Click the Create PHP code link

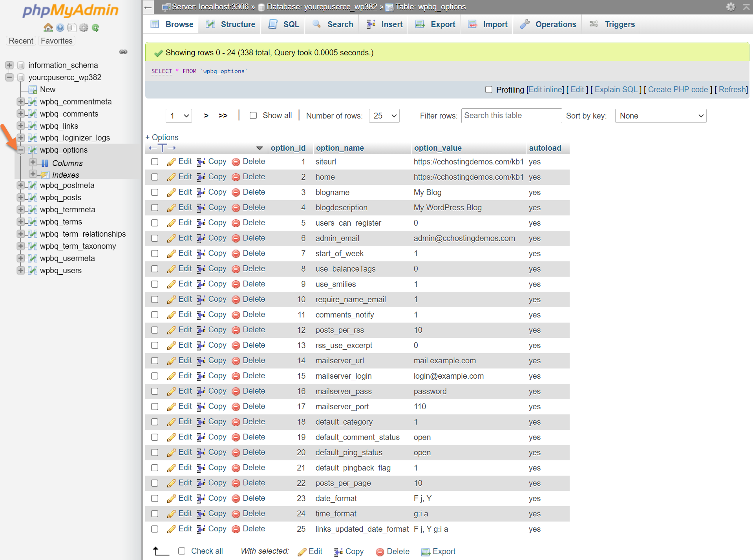678,89
